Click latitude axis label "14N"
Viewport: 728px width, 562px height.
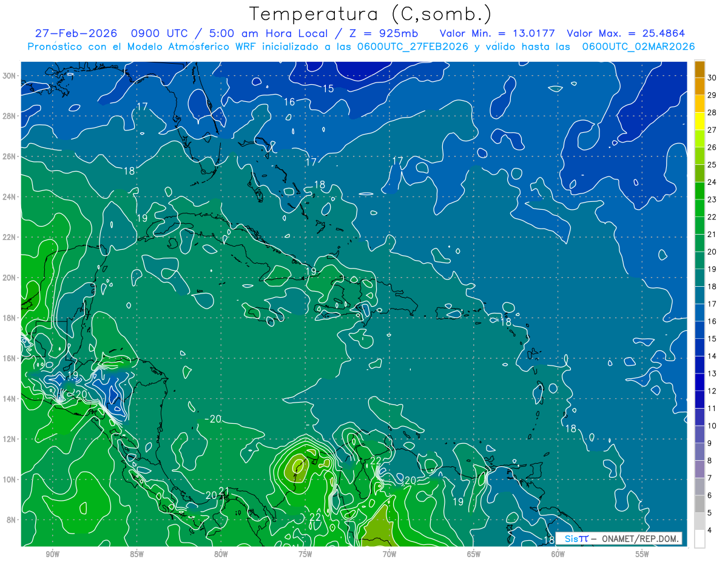point(10,398)
